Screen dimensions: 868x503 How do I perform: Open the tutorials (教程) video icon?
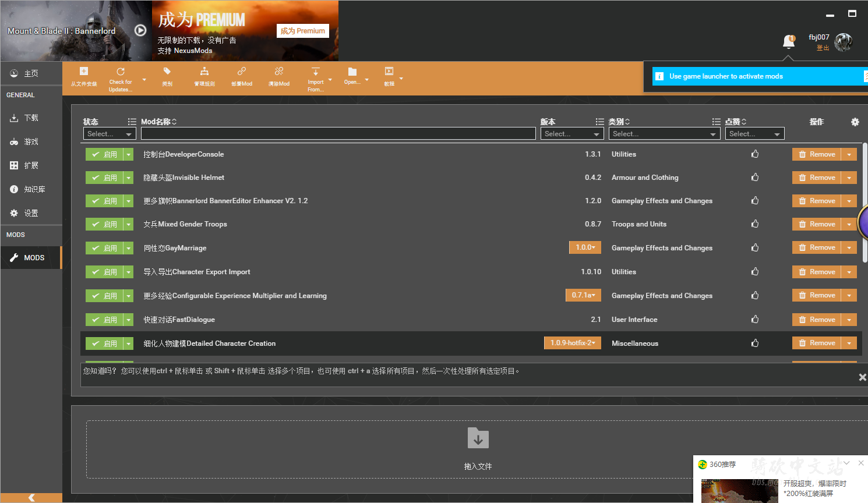(x=389, y=72)
